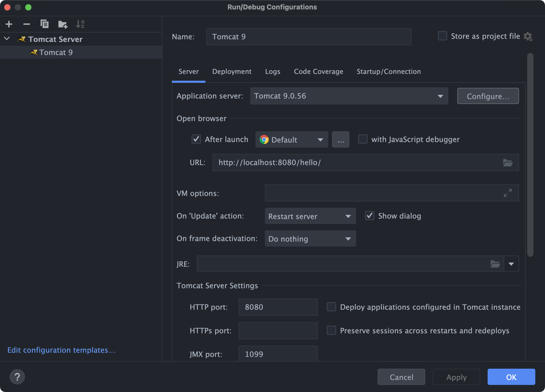Open help with the question mark button

[x=17, y=377]
